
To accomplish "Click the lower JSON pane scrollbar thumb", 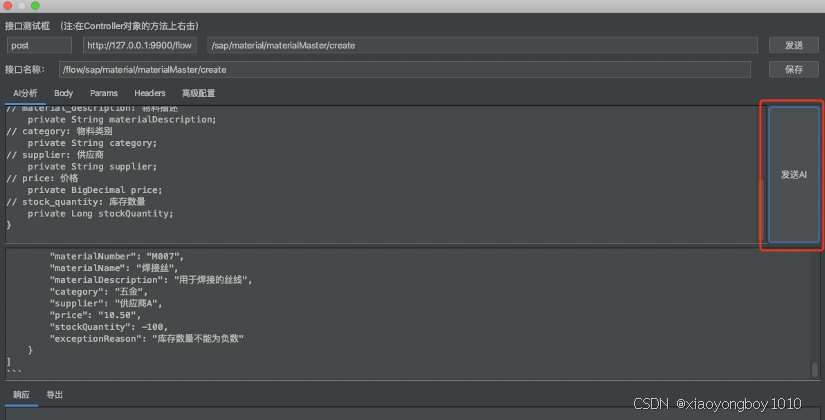I will 814,369.
